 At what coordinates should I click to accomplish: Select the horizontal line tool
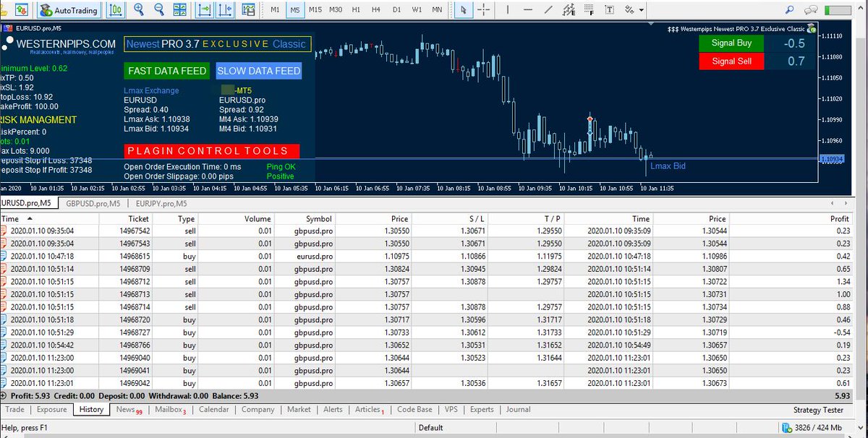tap(528, 10)
